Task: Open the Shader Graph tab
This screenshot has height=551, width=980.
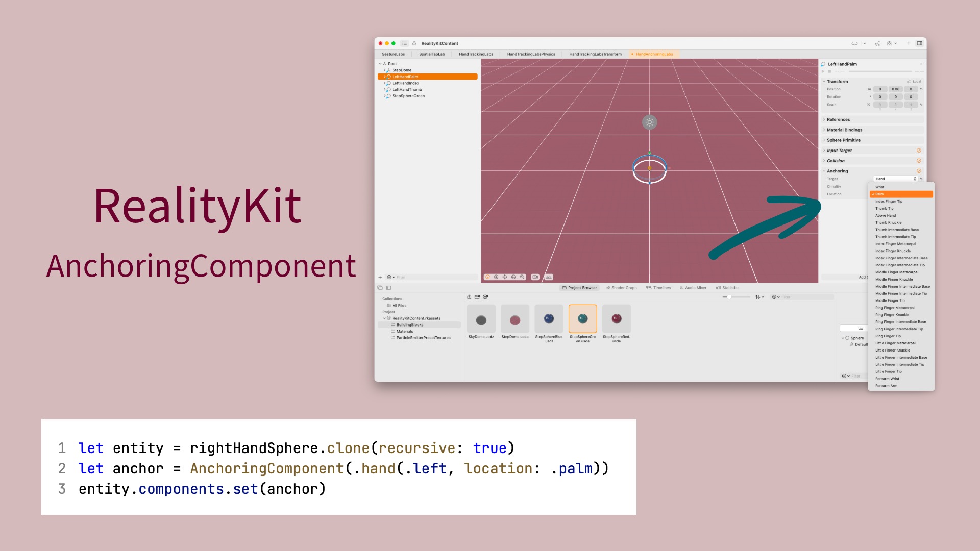Action: pos(621,288)
